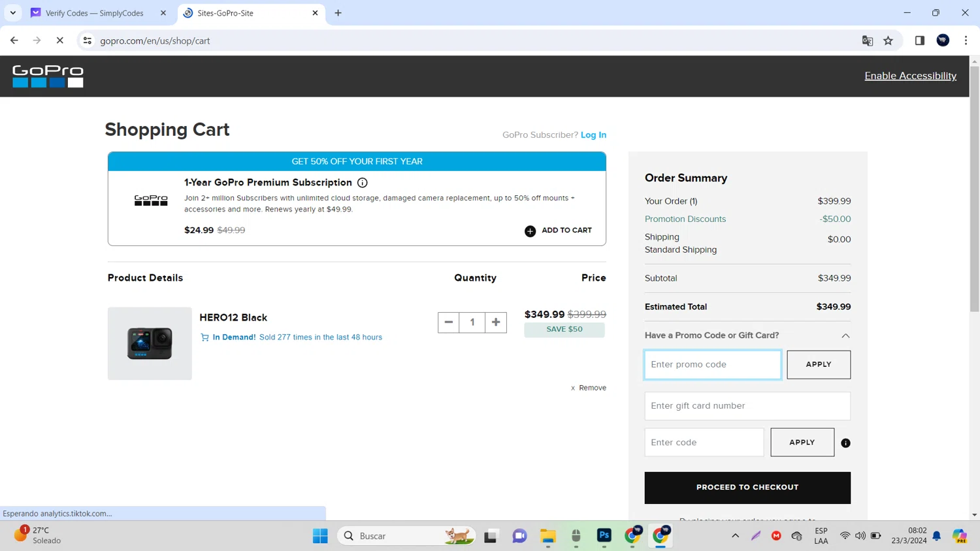Screen dimensions: 980x551
Task: Open HERO12 Black product thumbnail
Action: pos(150,343)
